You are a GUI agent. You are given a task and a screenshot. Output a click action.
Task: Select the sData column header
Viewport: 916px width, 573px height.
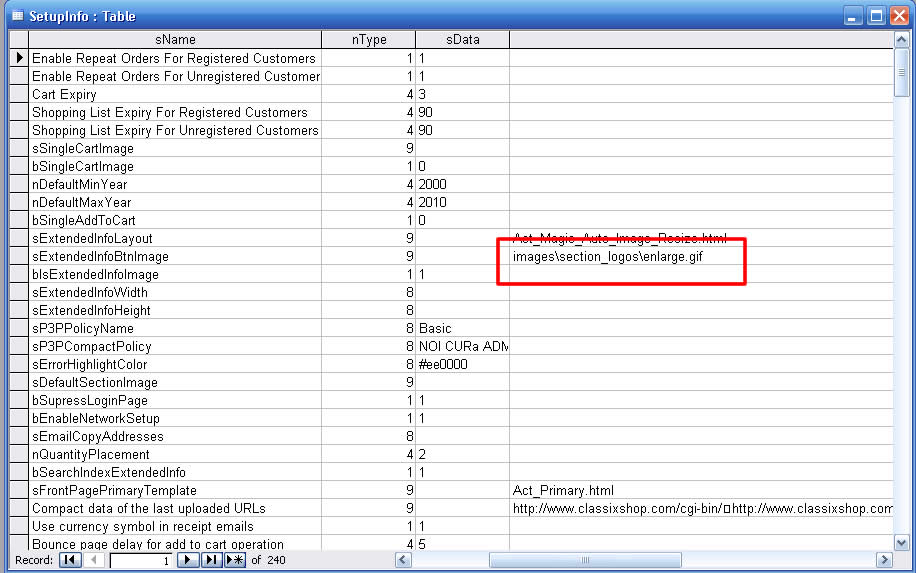462,39
